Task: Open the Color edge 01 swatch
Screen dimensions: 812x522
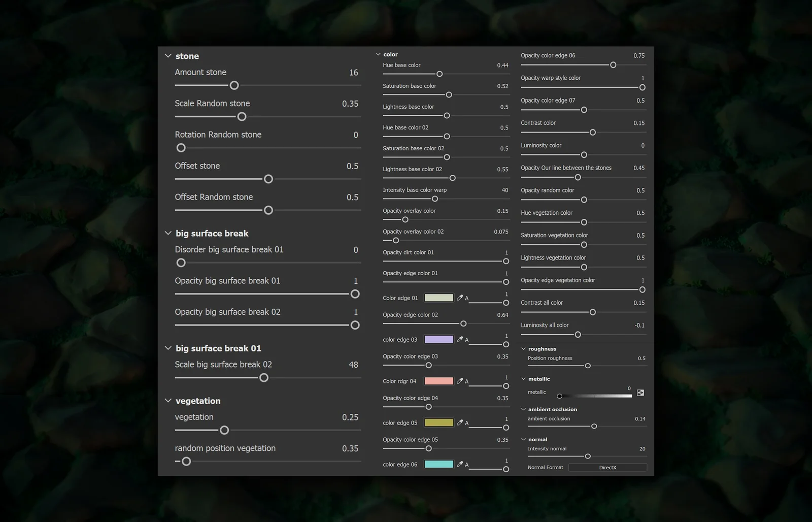Action: click(438, 298)
